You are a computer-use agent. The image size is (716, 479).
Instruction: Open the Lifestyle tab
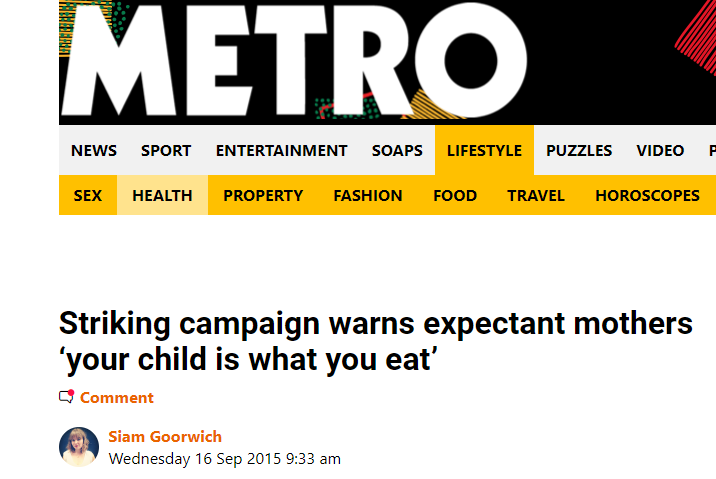[x=484, y=151]
